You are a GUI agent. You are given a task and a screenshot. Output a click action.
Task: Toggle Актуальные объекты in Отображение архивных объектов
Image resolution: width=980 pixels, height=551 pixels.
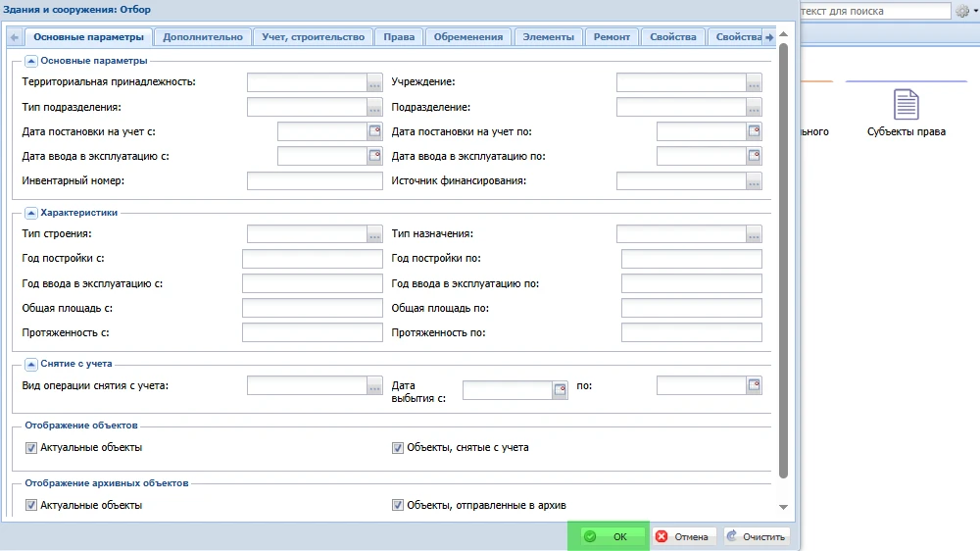[x=31, y=505]
